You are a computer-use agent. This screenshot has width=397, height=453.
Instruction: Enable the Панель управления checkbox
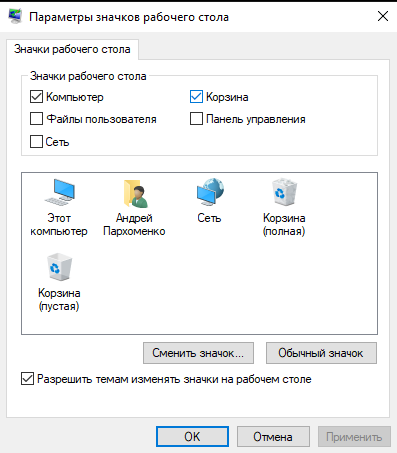pyautogui.click(x=196, y=119)
